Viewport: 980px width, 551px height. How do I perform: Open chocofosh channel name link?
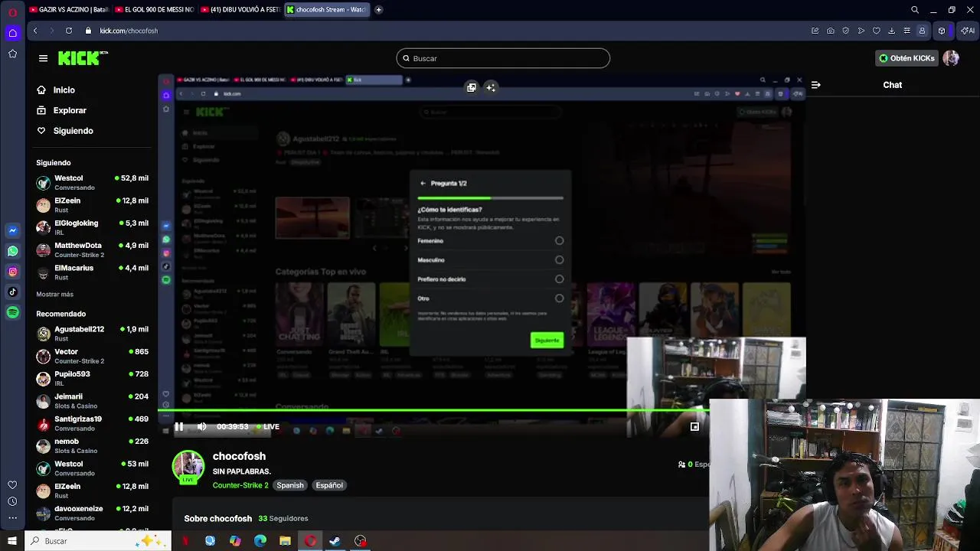[x=239, y=456]
